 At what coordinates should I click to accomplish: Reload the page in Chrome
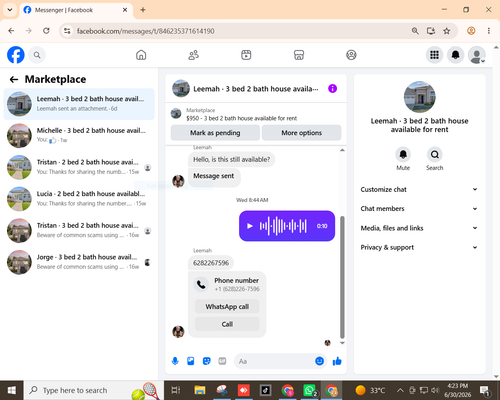46,31
